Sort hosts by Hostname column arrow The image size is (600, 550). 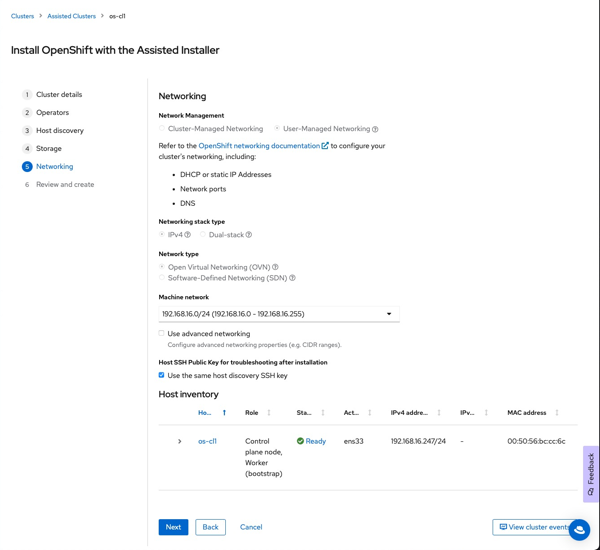pos(224,413)
